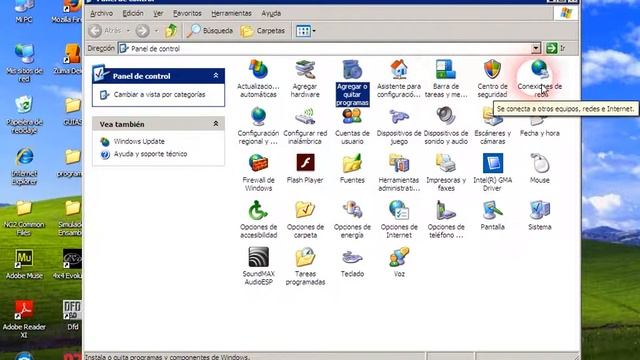This screenshot has height=360, width=640.
Task: Open Opciones de accesibilidad
Action: [x=258, y=220]
